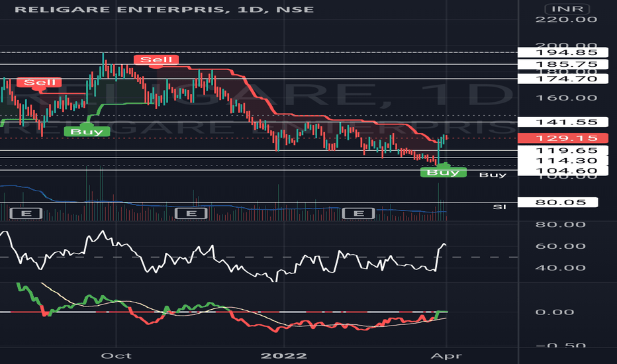Click the Sl text beside 80.05 level
Screen dimensions: 617x364
(499, 206)
